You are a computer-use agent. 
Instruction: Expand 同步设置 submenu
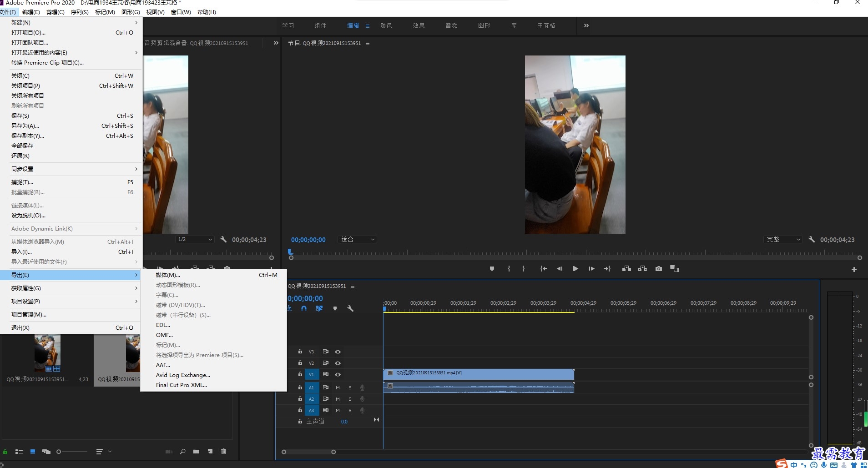[x=71, y=169]
